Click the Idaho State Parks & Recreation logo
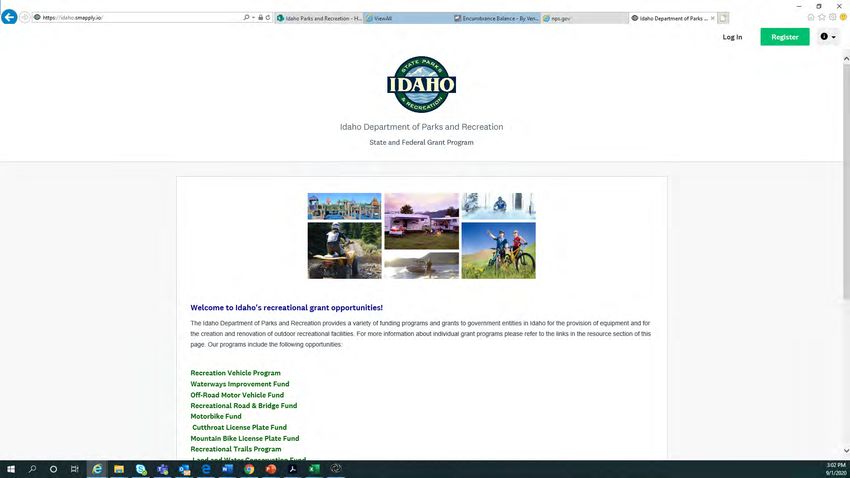 pyautogui.click(x=421, y=84)
